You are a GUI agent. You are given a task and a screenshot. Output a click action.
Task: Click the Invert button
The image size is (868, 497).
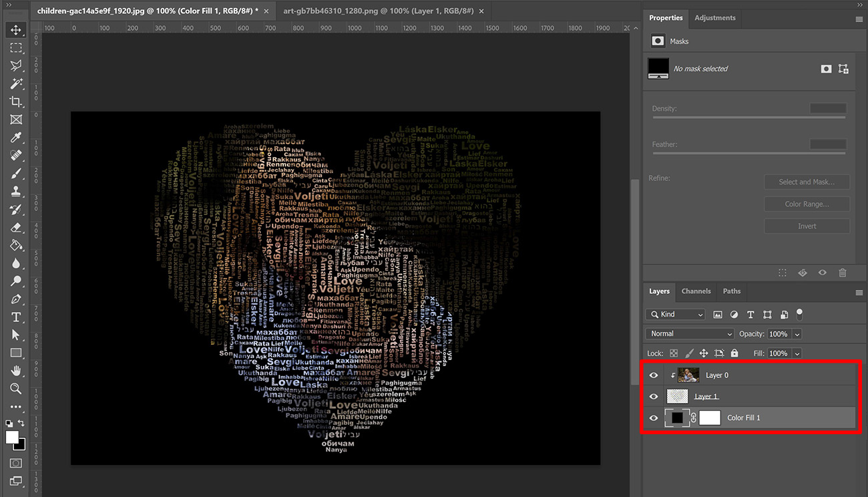(807, 226)
